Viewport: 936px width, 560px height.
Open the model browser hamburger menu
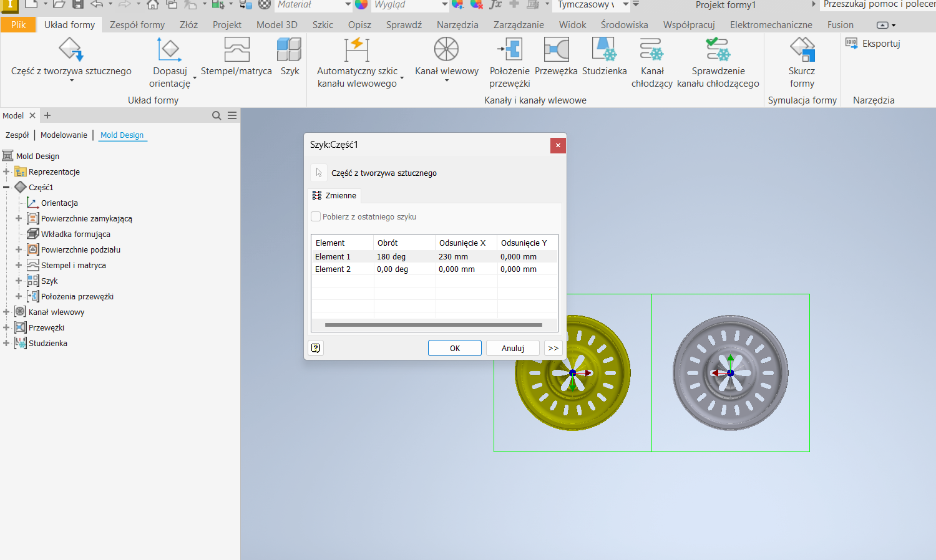pyautogui.click(x=232, y=115)
